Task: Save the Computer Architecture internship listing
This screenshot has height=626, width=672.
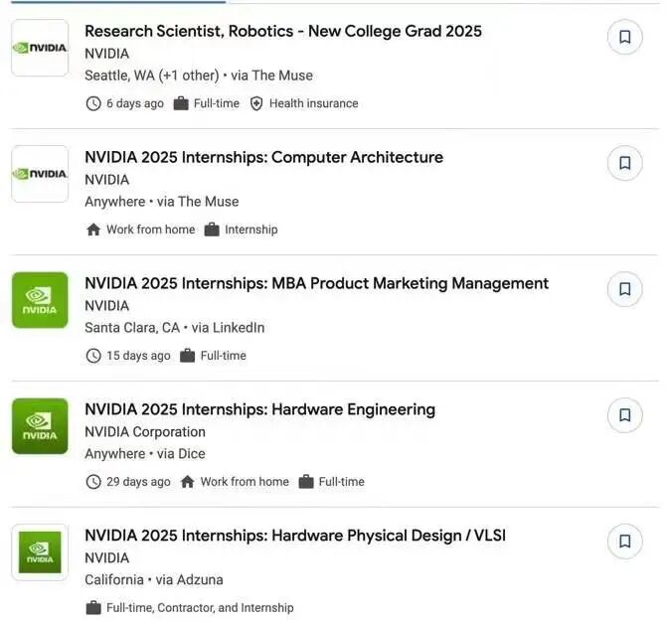Action: coord(624,163)
